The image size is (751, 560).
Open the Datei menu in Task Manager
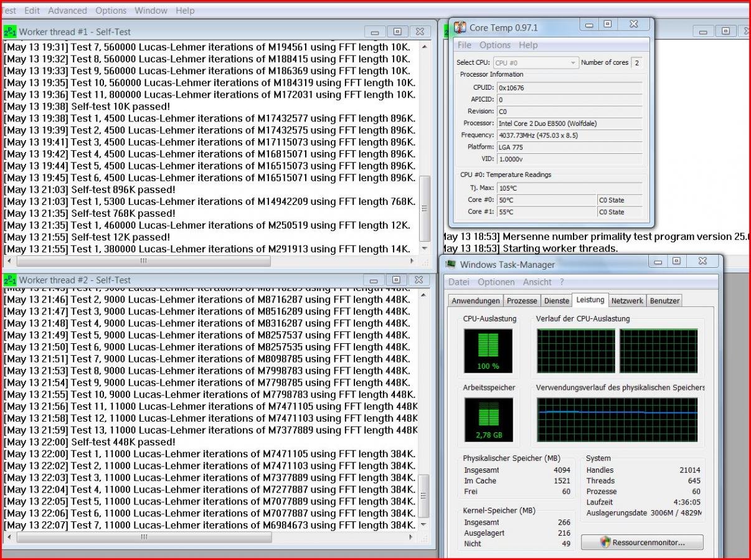click(460, 282)
